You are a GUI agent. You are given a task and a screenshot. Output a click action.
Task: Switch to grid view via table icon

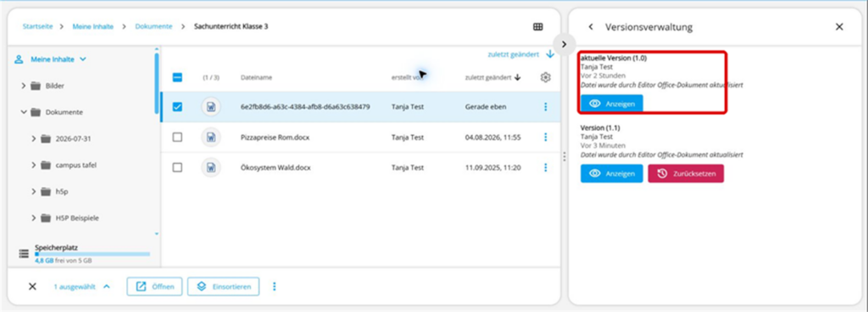click(x=537, y=26)
